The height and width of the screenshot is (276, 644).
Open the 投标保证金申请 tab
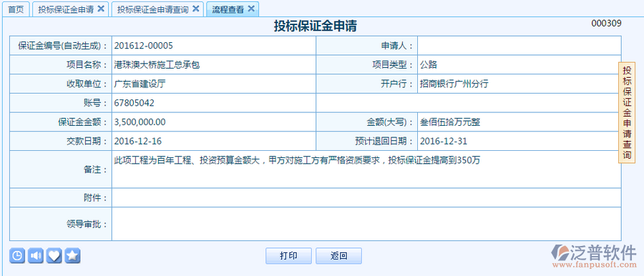[x=66, y=9]
